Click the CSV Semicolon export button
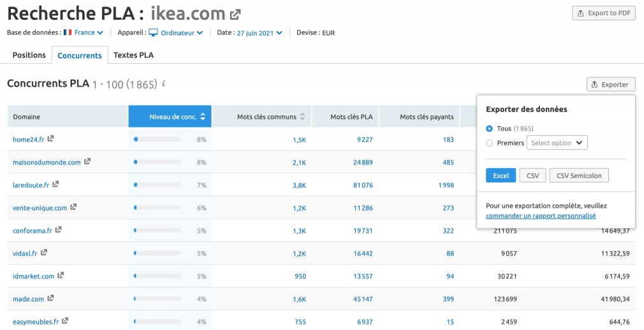Viewport: 644px width, 330px height. pyautogui.click(x=579, y=175)
